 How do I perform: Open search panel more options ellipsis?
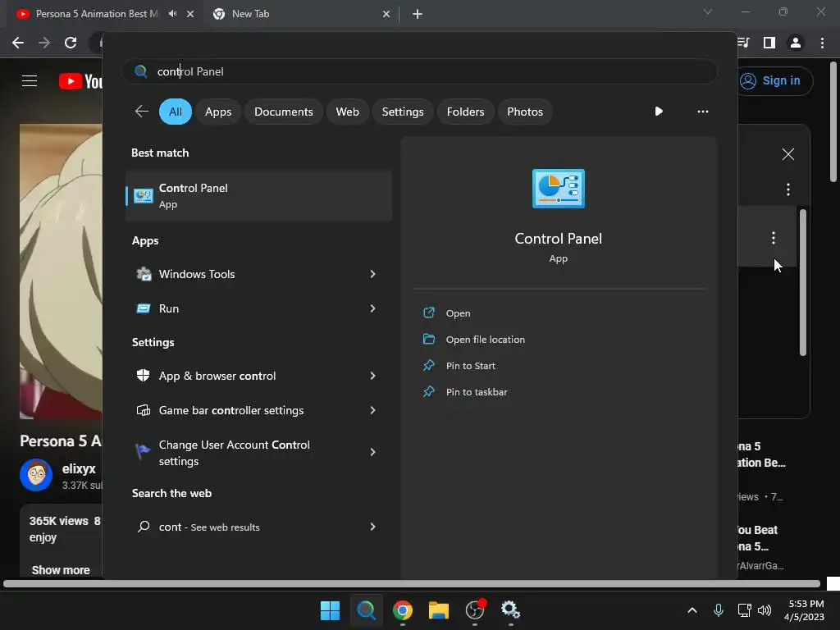click(x=702, y=112)
